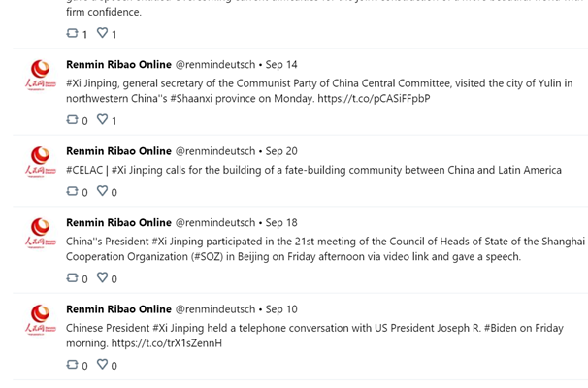Open Renmin Ribao avatar on Sep 14 tweet
The width and height of the screenshot is (588, 388).
tap(41, 76)
